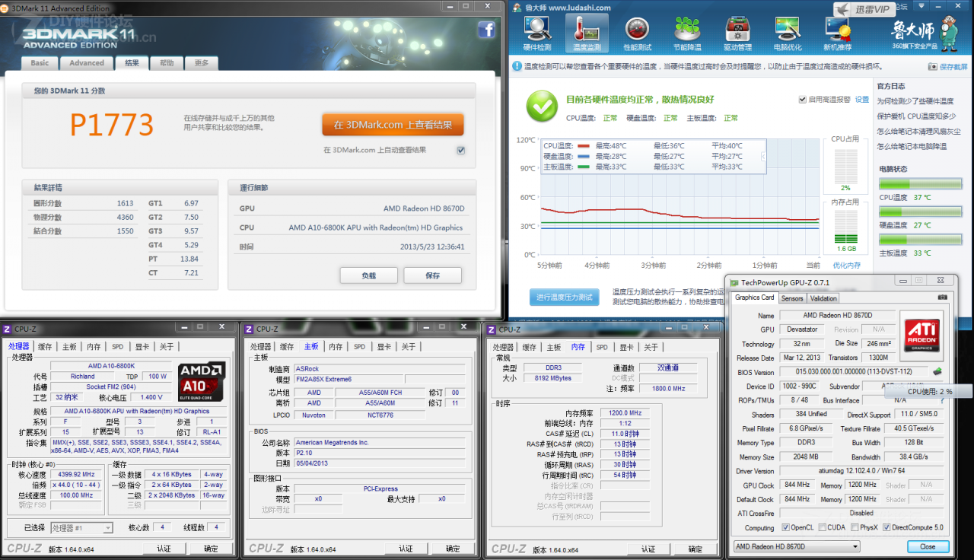Image resolution: width=974 pixels, height=560 pixels.
Task: Click the Bus Interface question mark in GPU-Z
Action: point(943,400)
